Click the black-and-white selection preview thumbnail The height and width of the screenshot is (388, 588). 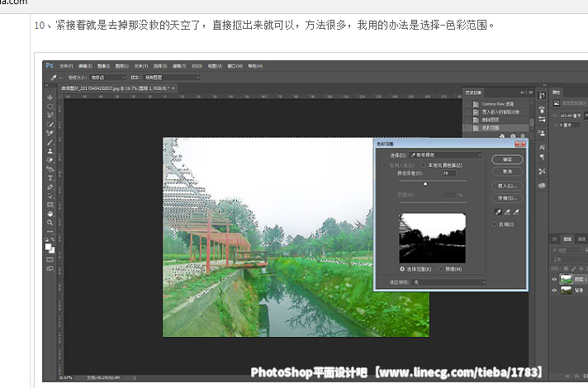click(x=433, y=238)
